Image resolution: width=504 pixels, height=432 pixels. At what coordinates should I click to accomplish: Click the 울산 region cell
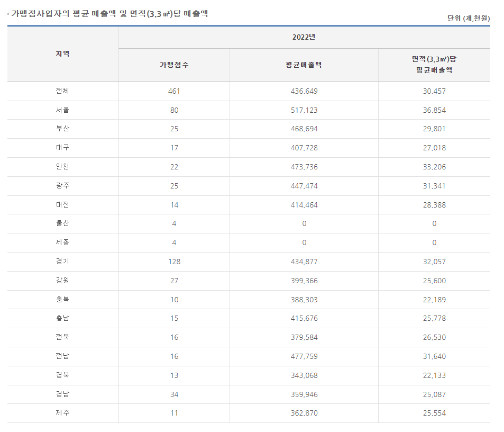coord(62,223)
